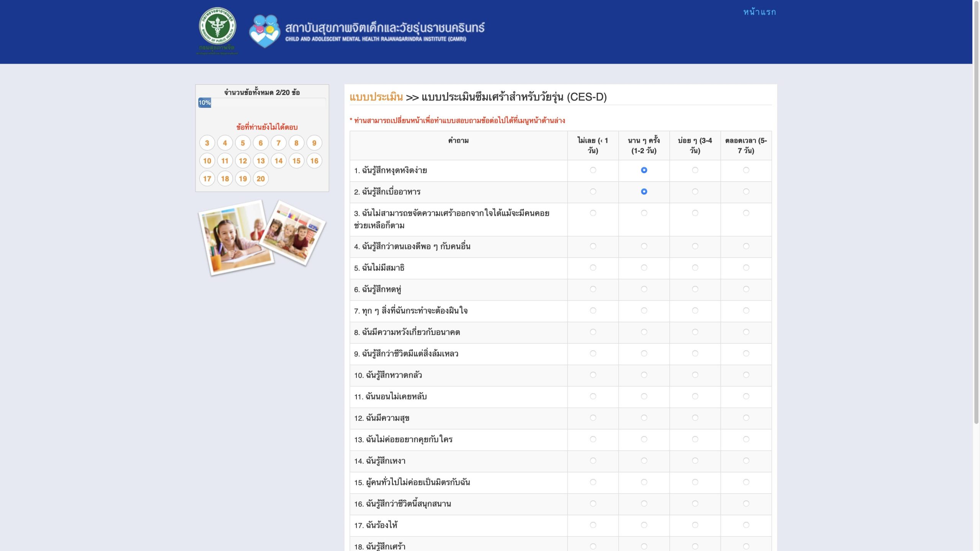The height and width of the screenshot is (551, 980).
Task: Jump to unanswered question 12 circle
Action: 243,161
